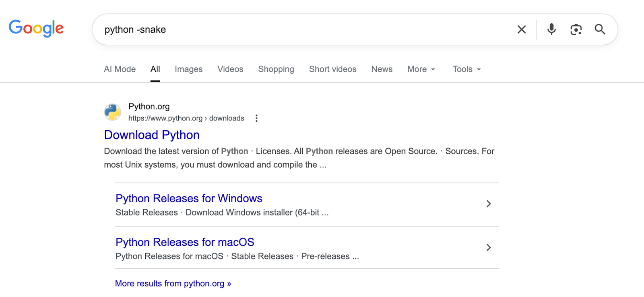
Task: Open the Download Python result link
Action: (152, 135)
